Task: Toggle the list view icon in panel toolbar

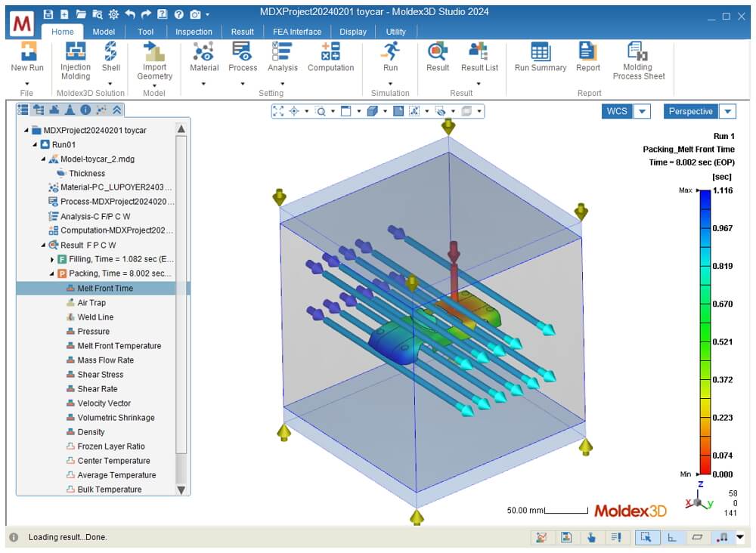Action: tap(23, 110)
